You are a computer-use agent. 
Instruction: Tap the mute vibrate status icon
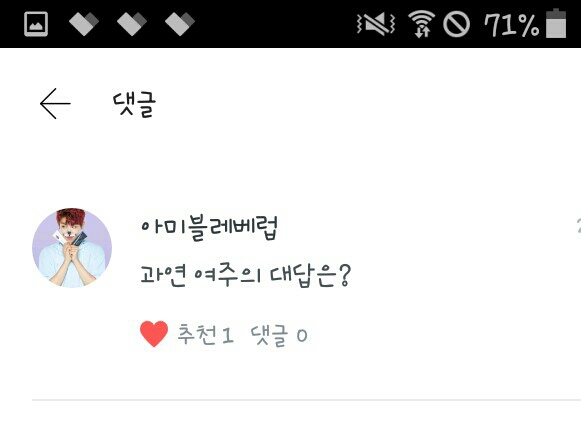tap(376, 24)
